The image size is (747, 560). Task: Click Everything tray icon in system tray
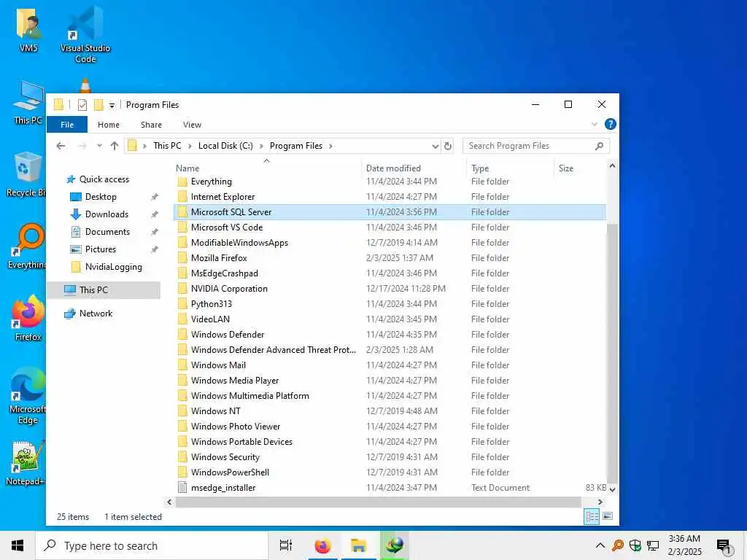[x=618, y=545]
